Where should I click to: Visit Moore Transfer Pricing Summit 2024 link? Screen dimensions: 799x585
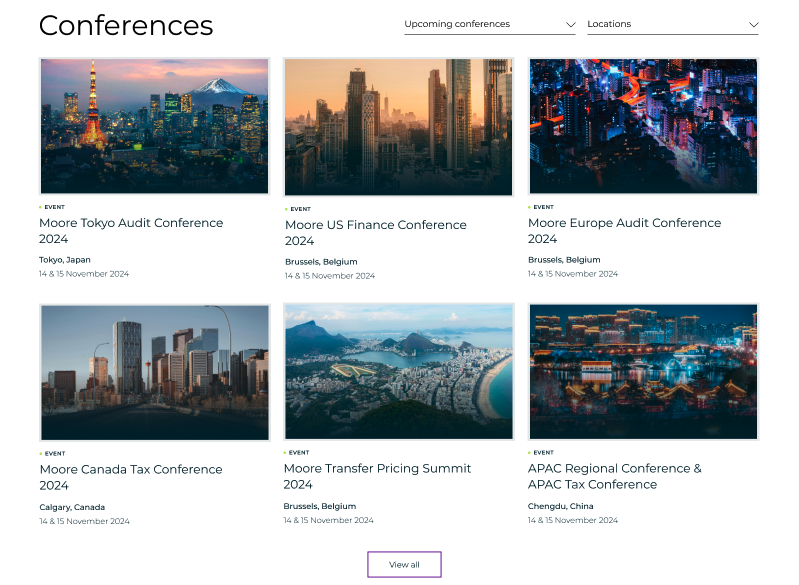click(377, 476)
